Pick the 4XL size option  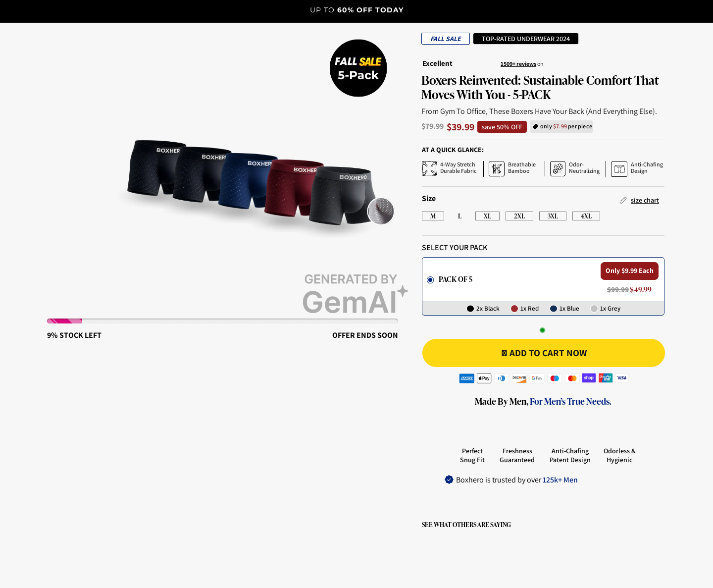tap(586, 216)
